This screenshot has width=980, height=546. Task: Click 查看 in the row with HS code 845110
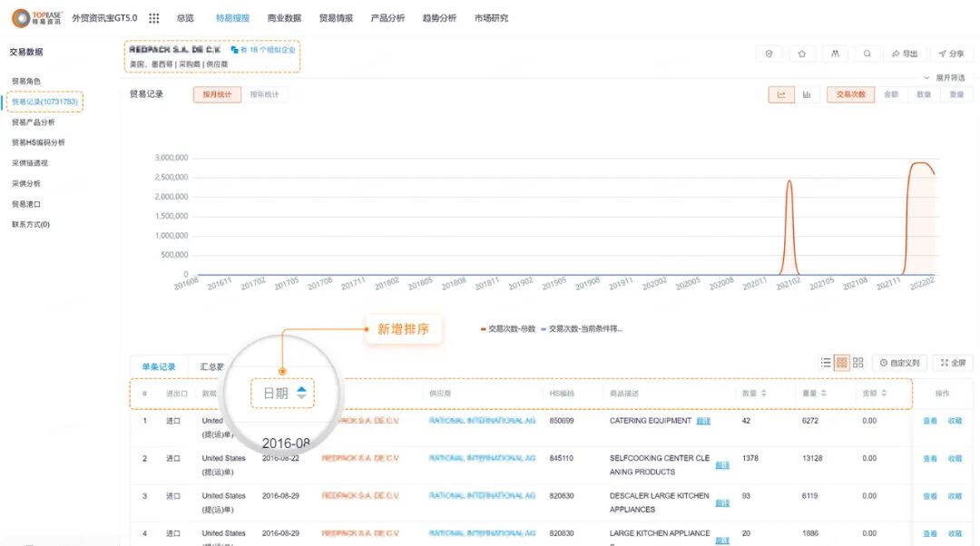(930, 459)
